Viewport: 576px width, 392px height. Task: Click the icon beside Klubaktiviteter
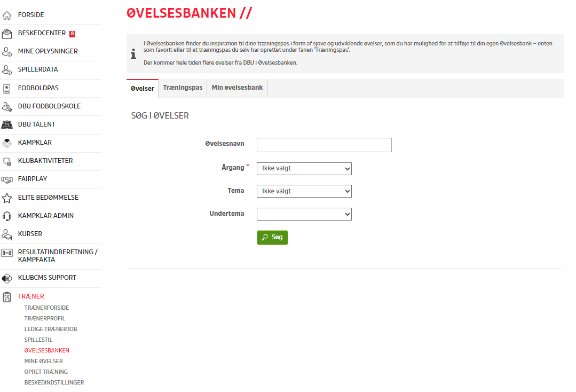[x=7, y=161]
